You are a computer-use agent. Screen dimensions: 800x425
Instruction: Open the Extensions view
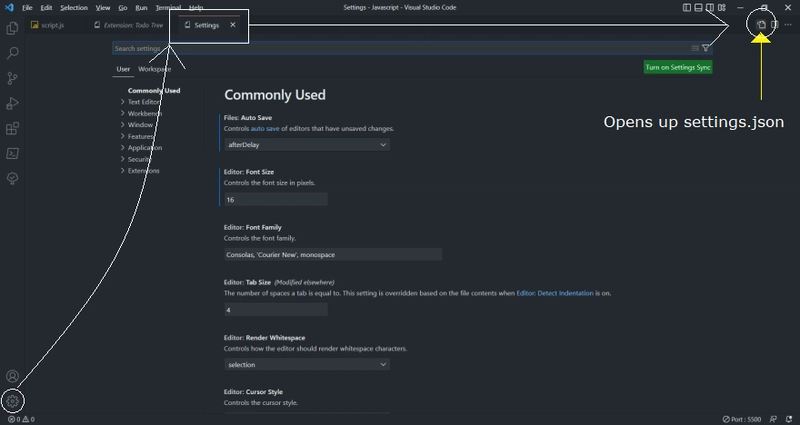point(12,129)
